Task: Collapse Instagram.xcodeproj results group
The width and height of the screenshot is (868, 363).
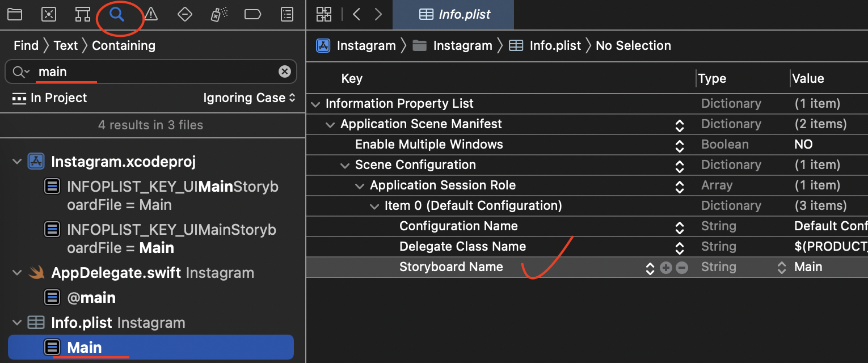Action: click(x=17, y=162)
